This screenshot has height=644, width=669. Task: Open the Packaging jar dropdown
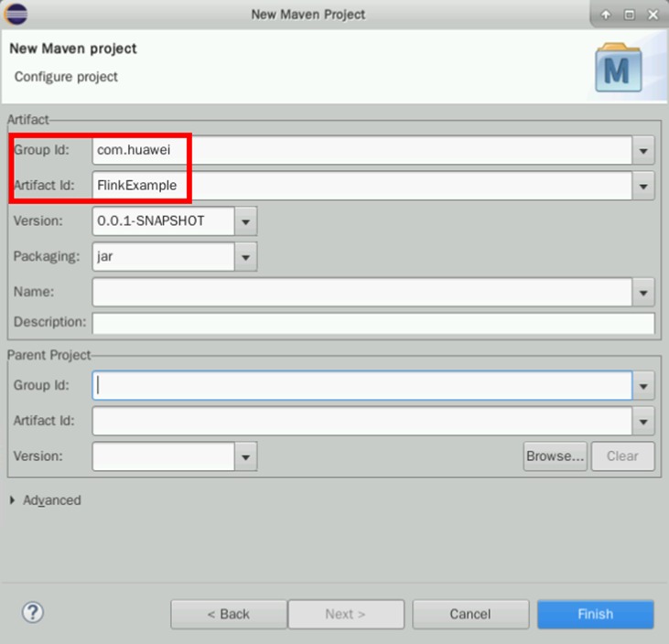[245, 257]
